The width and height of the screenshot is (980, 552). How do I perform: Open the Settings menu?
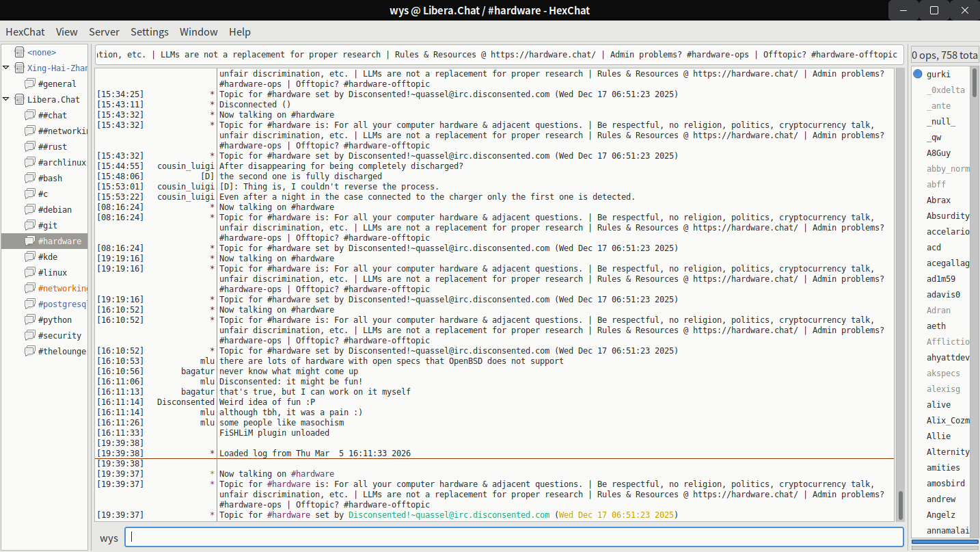point(150,31)
